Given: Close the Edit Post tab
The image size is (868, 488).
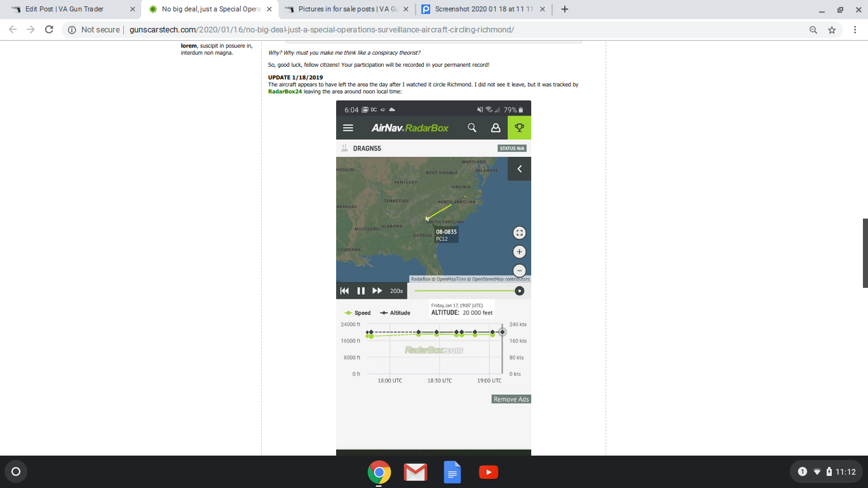Looking at the screenshot, I should click(x=132, y=10).
